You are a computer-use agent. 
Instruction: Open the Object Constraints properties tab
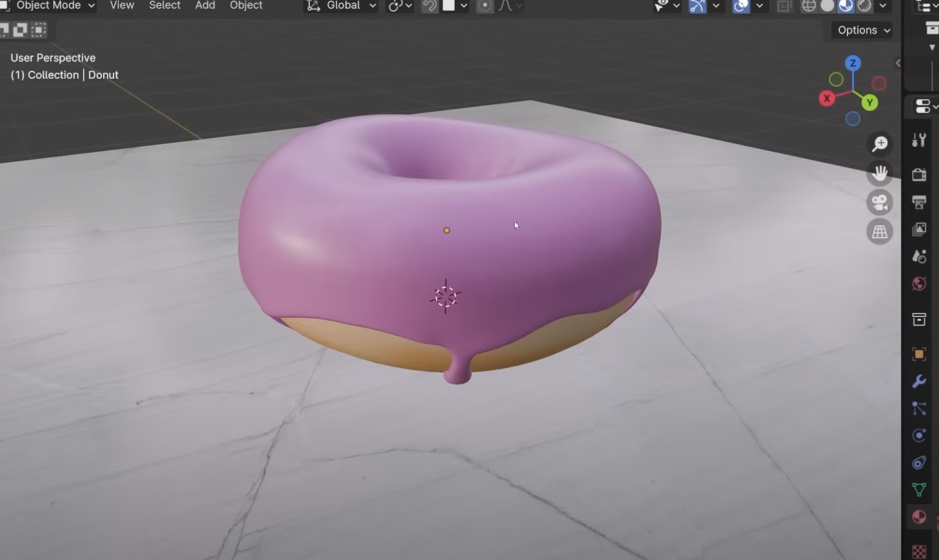919,463
